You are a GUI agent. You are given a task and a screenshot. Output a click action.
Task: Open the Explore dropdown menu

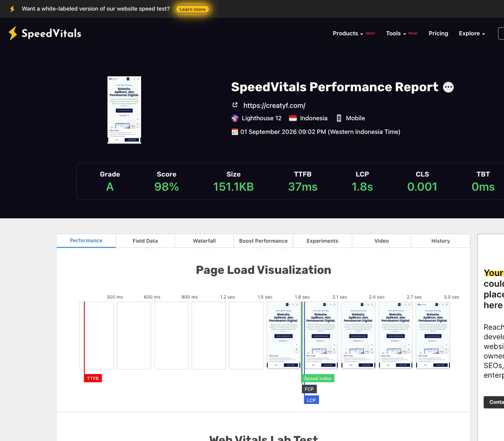pyautogui.click(x=472, y=33)
